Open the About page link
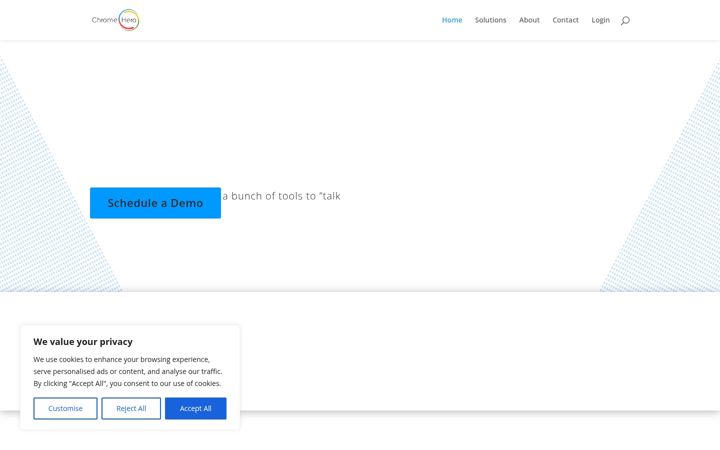 click(x=529, y=20)
